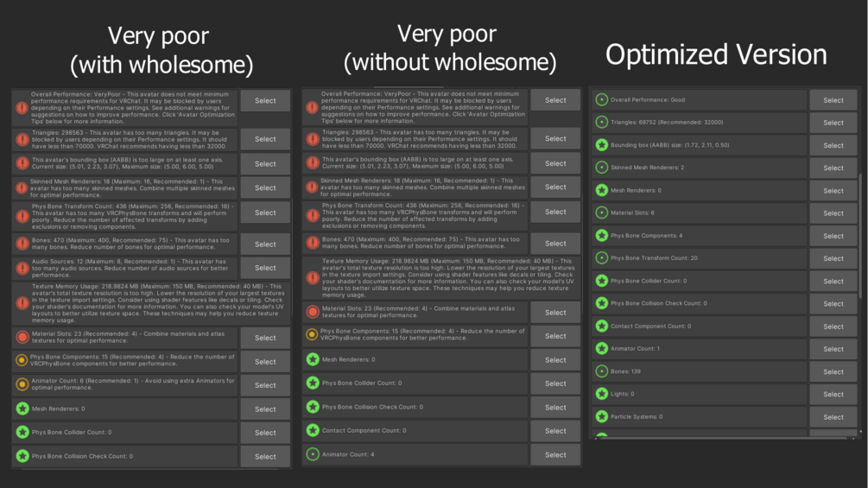
Task: Click red warning icon beside Audio Sources: 12
Action: click(x=22, y=269)
